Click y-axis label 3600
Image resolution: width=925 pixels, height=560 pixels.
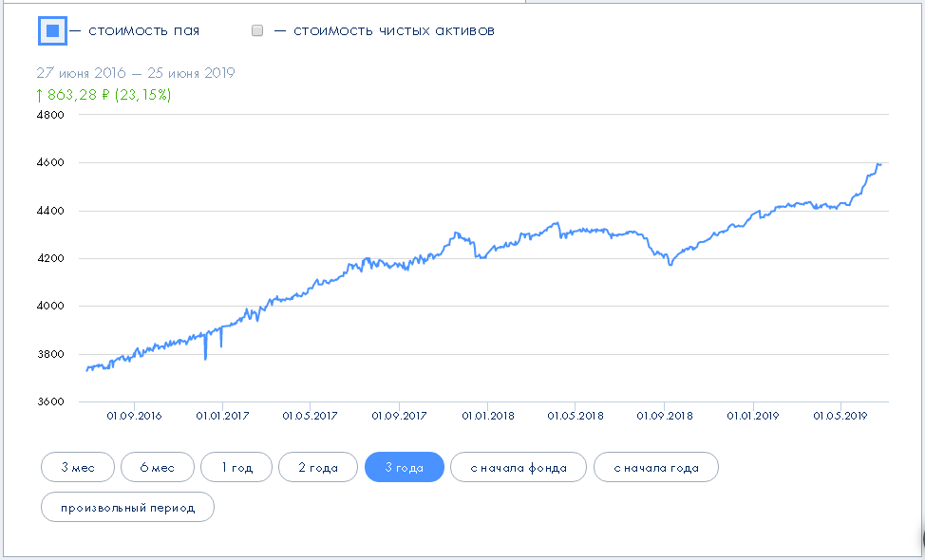pos(50,402)
